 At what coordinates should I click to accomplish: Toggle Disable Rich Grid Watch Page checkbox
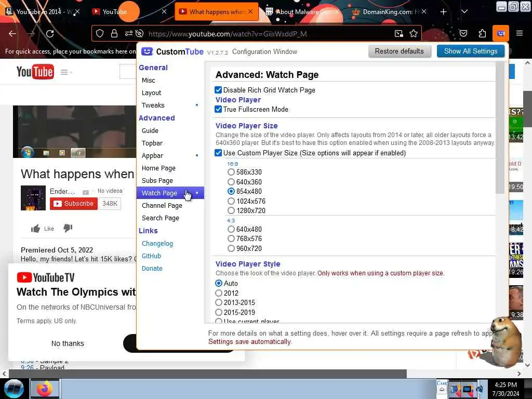pyautogui.click(x=218, y=90)
